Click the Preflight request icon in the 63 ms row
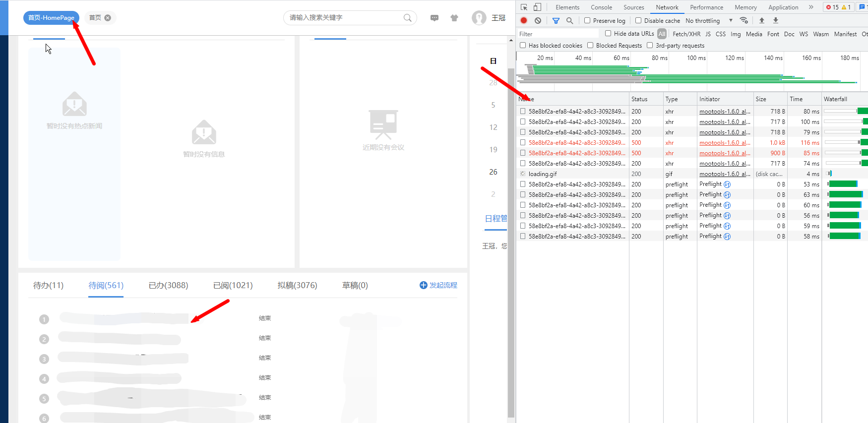The width and height of the screenshot is (868, 423). coord(727,195)
